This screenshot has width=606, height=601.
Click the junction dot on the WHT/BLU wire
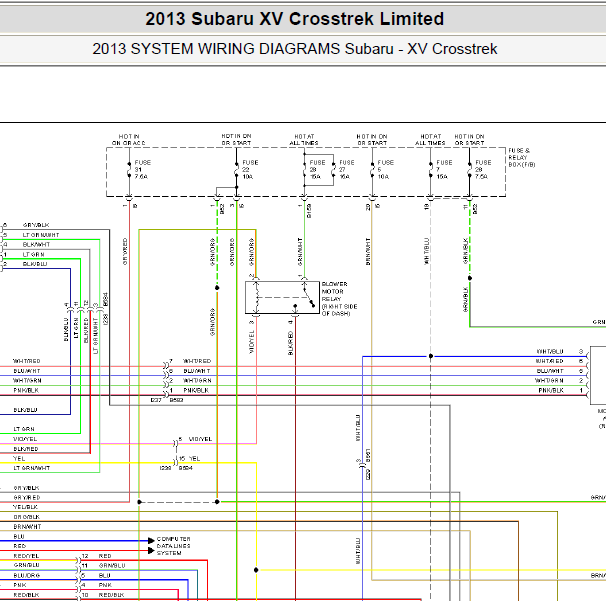[x=431, y=356]
